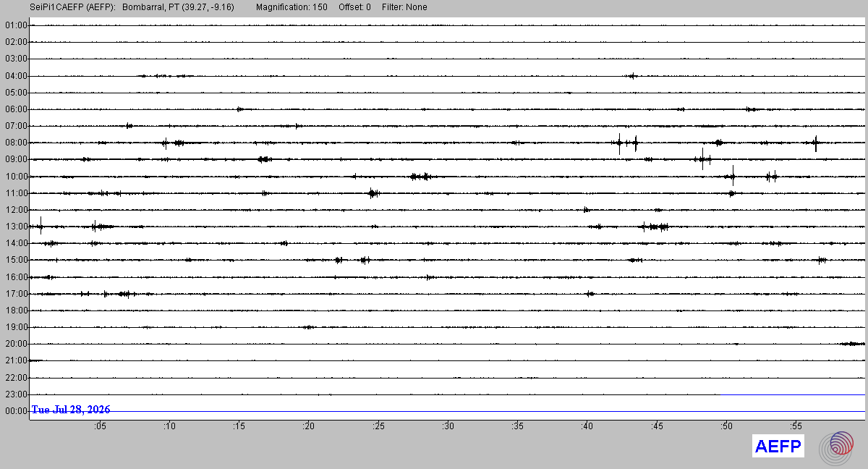Click the 20:00 hour trace label

click(x=16, y=344)
